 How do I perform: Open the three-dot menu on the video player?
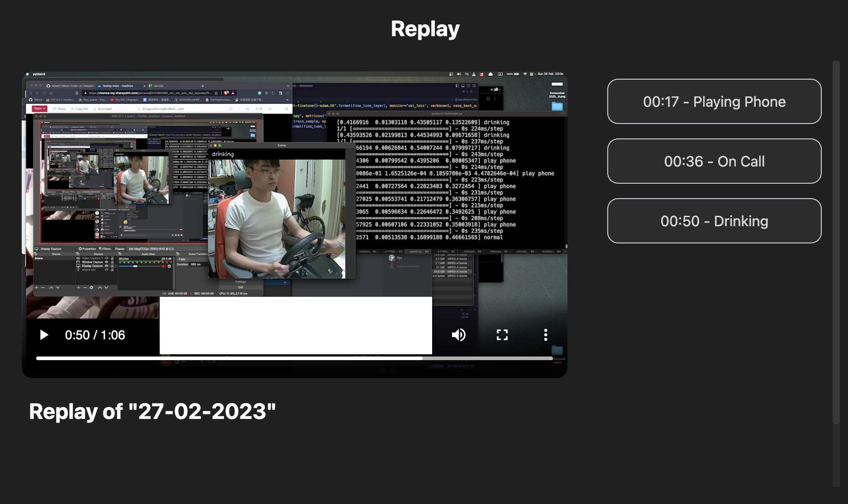[x=546, y=335]
